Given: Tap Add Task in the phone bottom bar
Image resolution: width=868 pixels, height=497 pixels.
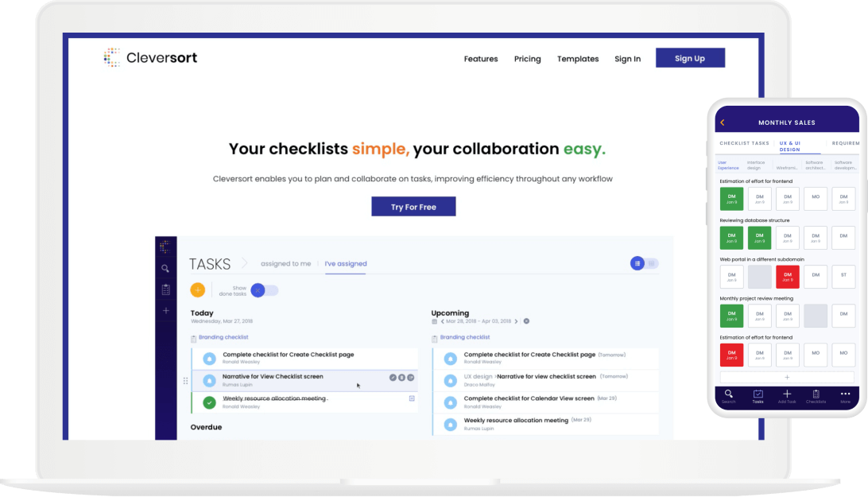Looking at the screenshot, I should click(787, 397).
